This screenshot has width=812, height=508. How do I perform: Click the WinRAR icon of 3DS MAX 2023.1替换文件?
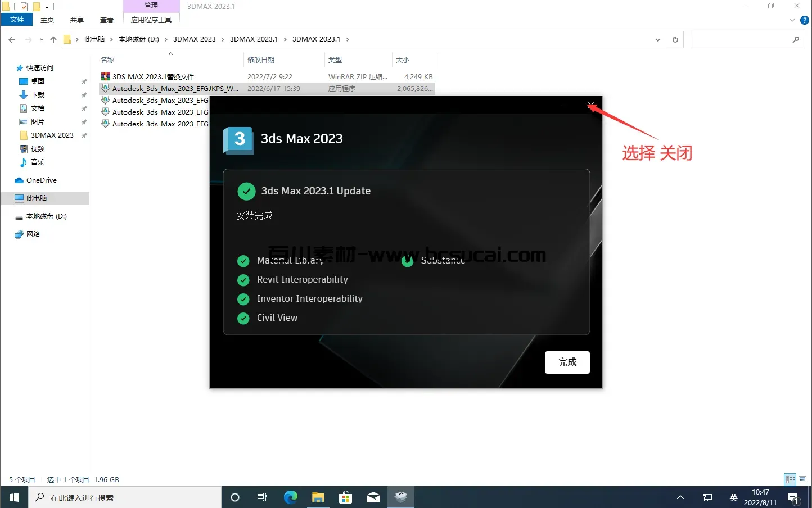105,76
